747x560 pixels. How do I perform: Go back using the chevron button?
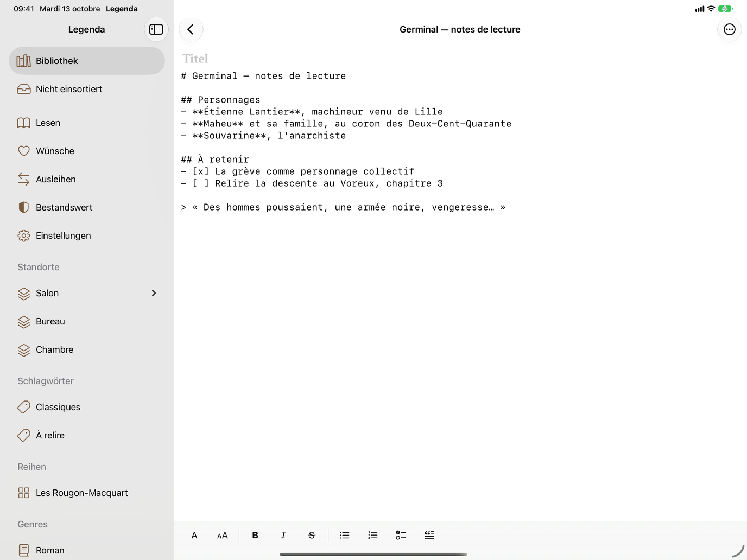click(191, 29)
